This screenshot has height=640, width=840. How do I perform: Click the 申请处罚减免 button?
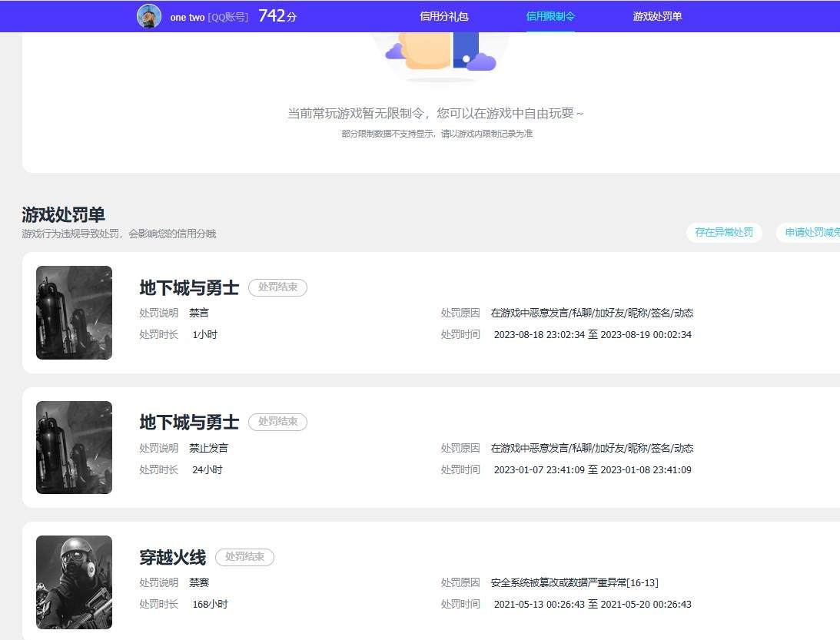point(809,233)
